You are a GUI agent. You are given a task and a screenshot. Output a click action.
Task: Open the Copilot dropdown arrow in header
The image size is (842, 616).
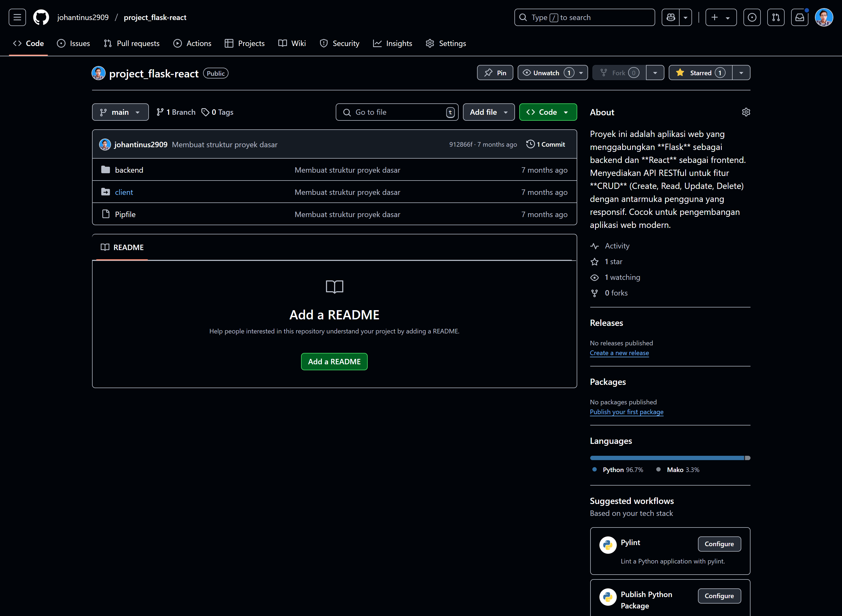(x=686, y=17)
